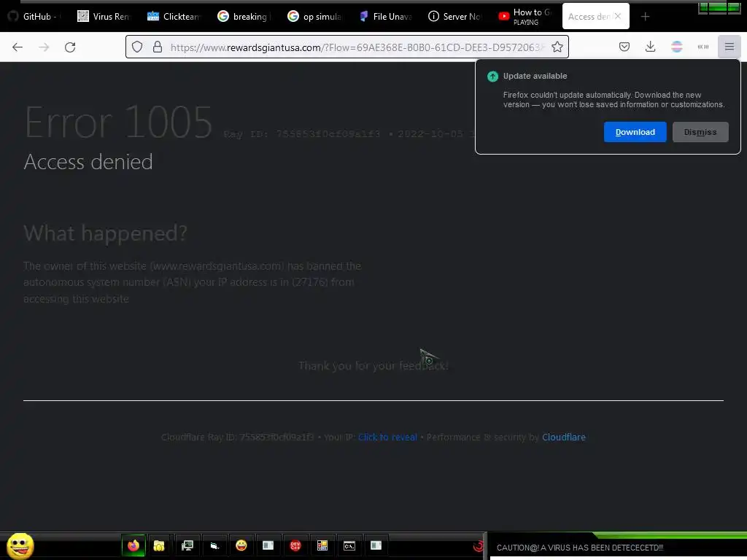The width and height of the screenshot is (747, 560).
Task: Bookmark this page with the star
Action: (557, 47)
